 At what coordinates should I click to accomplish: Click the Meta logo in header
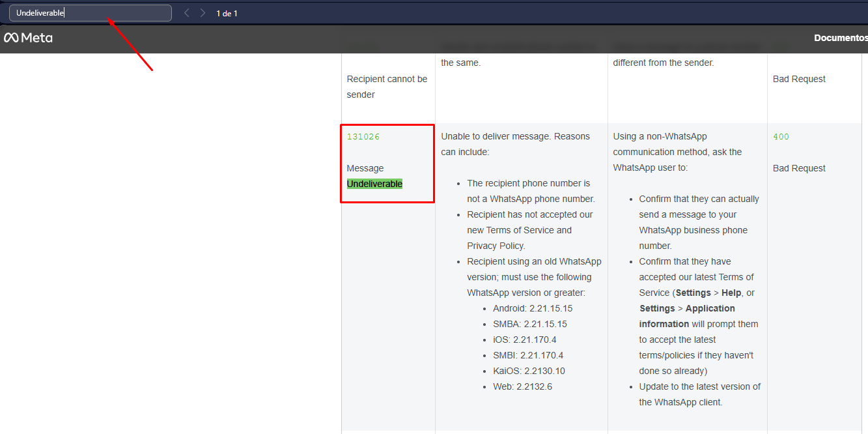point(29,38)
